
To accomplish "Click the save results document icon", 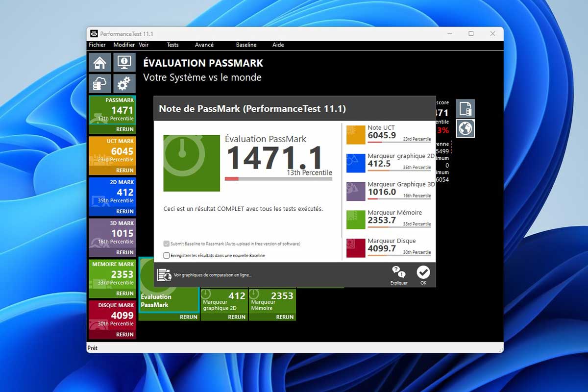I will click(x=465, y=108).
